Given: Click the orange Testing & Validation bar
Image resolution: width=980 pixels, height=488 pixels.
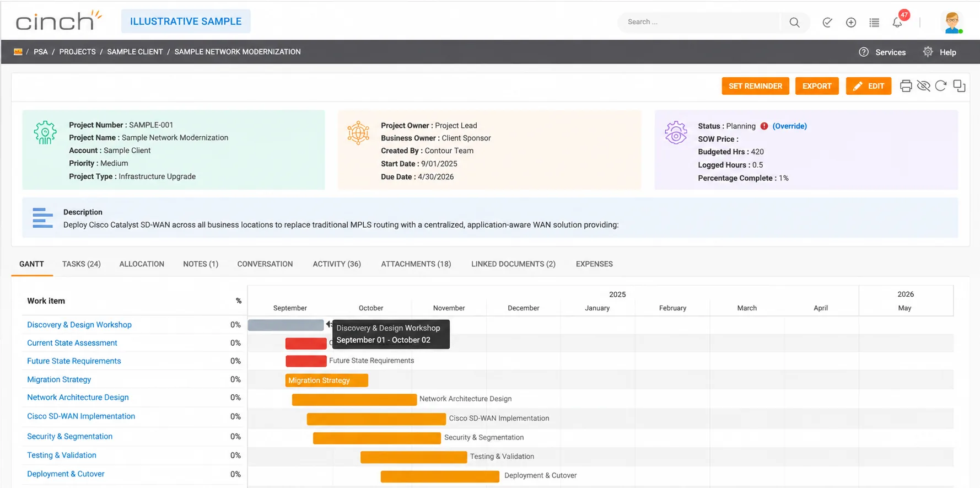Looking at the screenshot, I should (x=414, y=457).
